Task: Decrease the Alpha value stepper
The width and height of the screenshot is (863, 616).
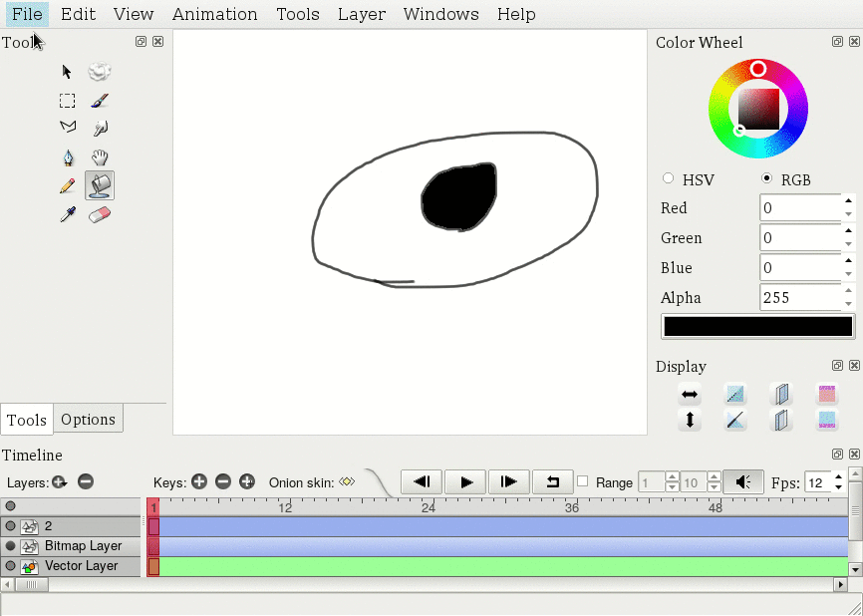Action: click(x=848, y=304)
